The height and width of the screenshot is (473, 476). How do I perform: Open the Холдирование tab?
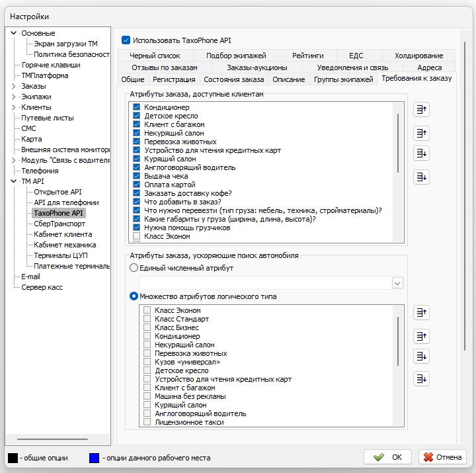coord(418,56)
